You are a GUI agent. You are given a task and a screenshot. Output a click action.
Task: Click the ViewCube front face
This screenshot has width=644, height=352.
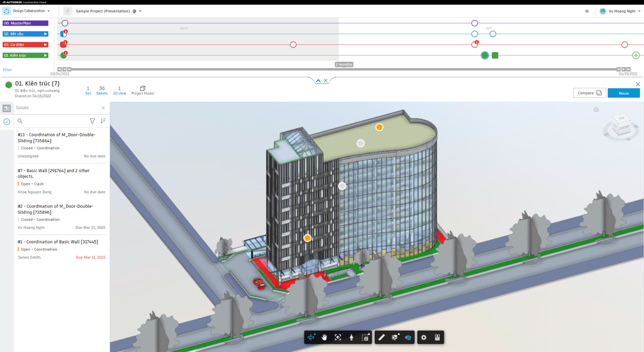click(624, 128)
